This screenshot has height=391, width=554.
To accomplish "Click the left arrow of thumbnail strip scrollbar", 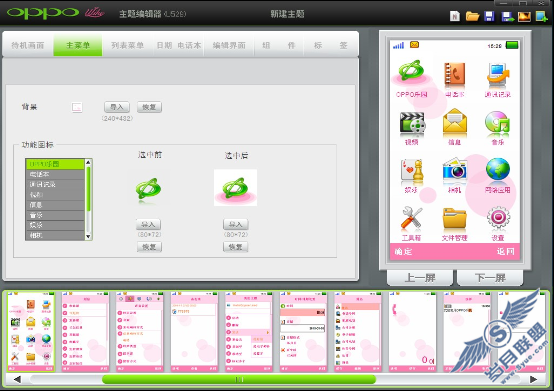I will coord(17,379).
